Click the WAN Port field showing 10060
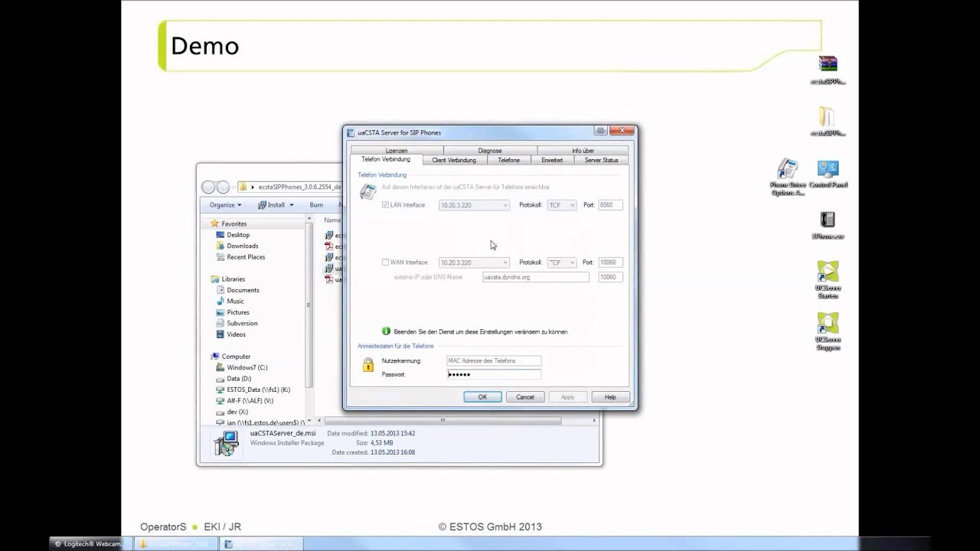980x551 pixels. [x=610, y=262]
